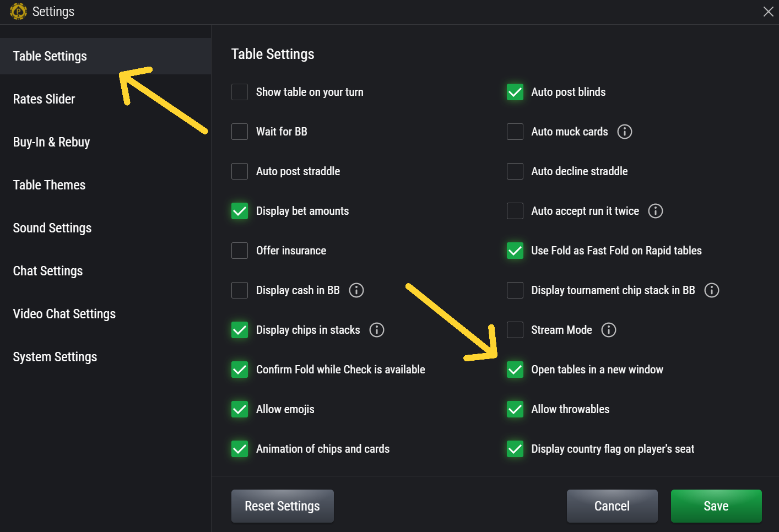View Stream Mode info icon

coord(608,330)
